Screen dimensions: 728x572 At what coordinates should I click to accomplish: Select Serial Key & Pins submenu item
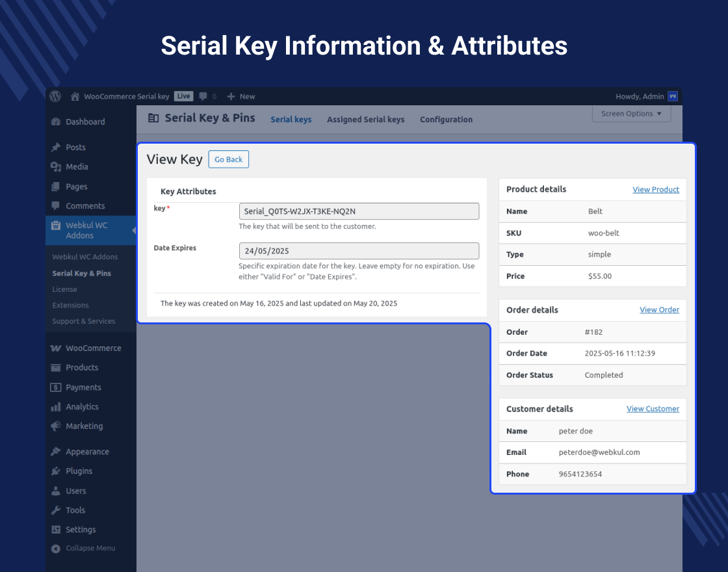tap(82, 274)
